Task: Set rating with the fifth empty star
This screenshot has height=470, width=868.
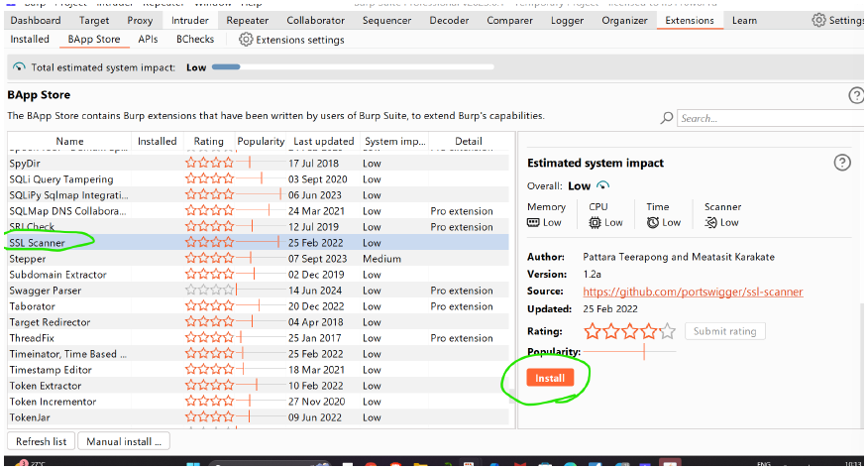Action: (668, 331)
